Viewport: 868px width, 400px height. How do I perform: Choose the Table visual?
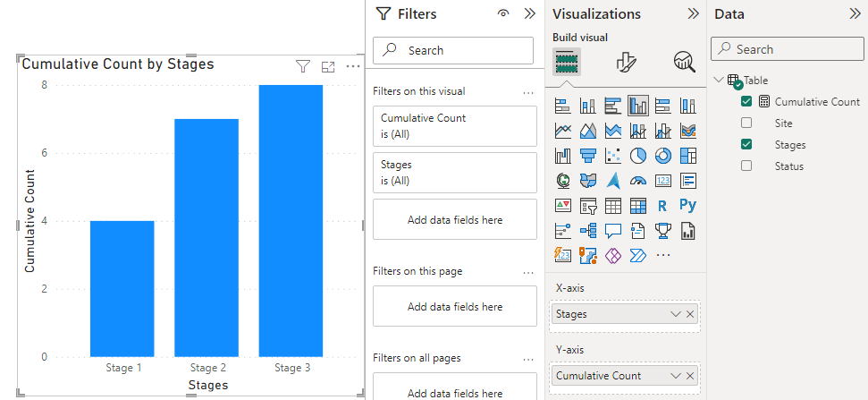tap(613, 206)
